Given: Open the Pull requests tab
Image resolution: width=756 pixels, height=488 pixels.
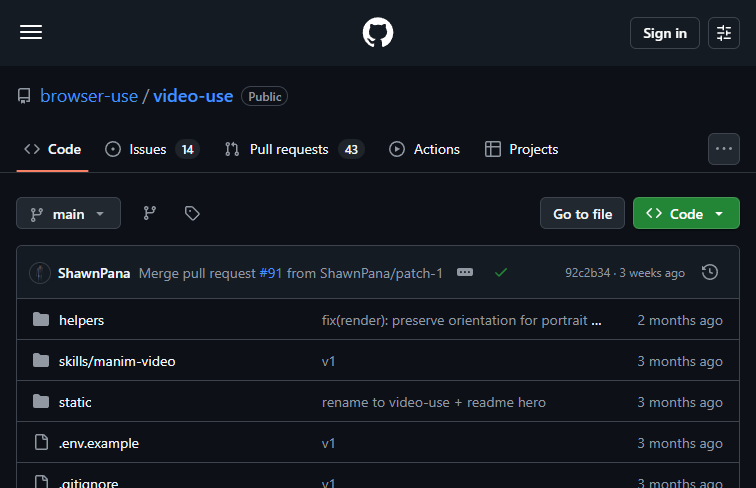Looking at the screenshot, I should 294,149.
